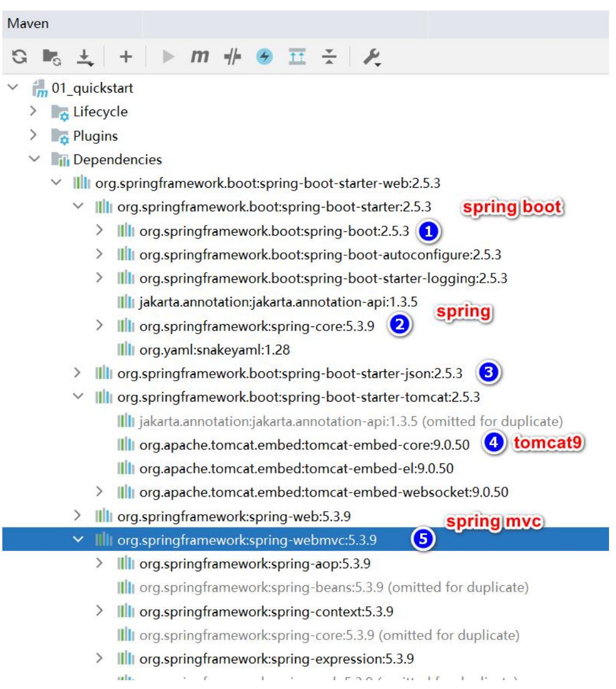Open Maven settings wrench icon
Screen dimensions: 616x689
click(x=372, y=57)
